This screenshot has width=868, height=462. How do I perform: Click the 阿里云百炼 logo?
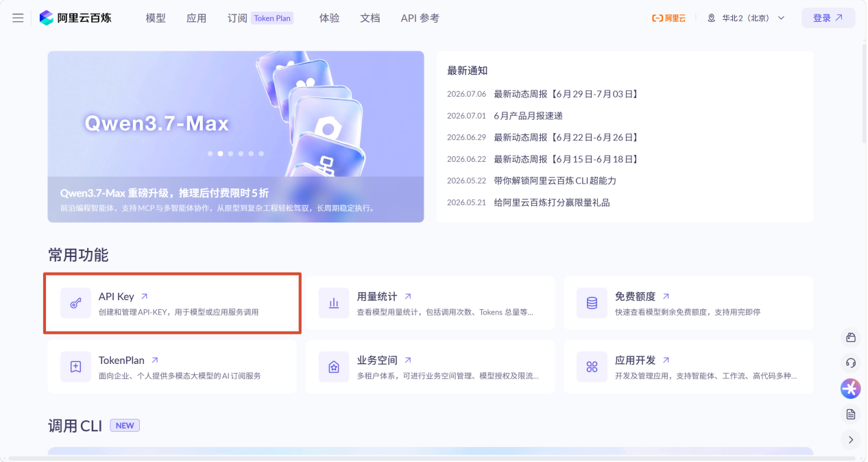(75, 18)
